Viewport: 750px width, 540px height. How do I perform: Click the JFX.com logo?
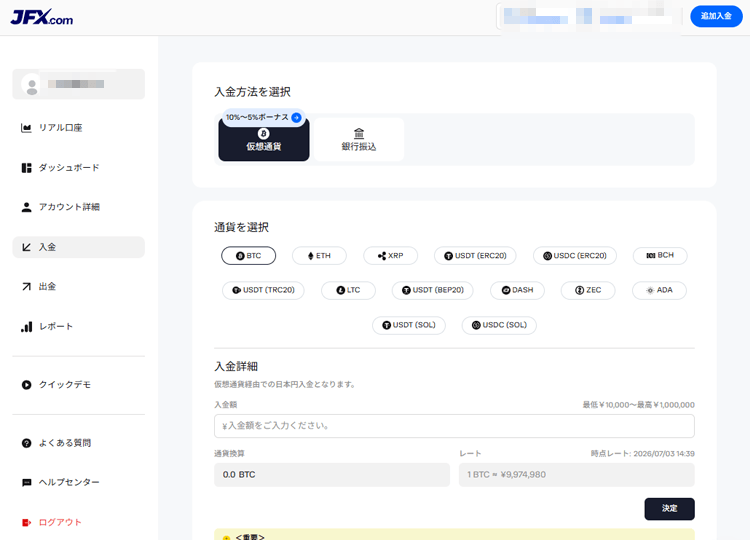(42, 17)
